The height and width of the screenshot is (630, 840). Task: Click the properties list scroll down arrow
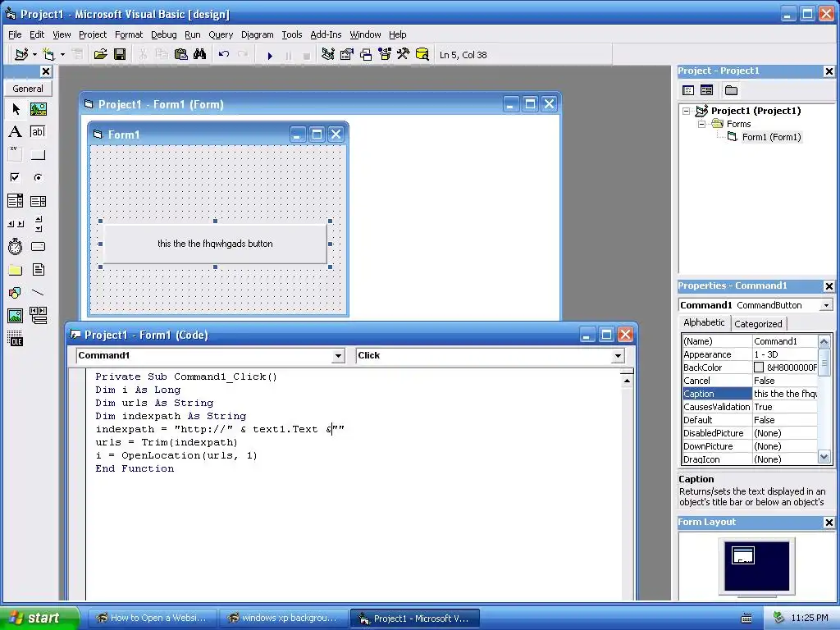[x=824, y=457]
